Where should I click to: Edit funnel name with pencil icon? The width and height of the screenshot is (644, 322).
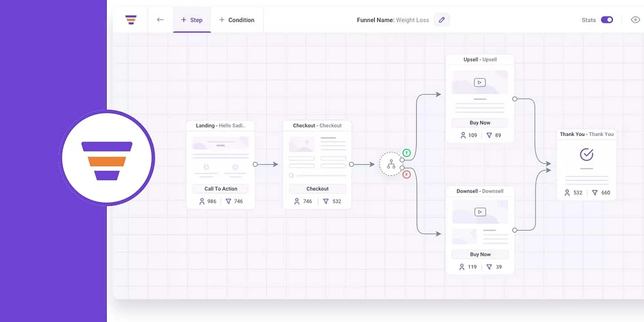click(x=442, y=19)
